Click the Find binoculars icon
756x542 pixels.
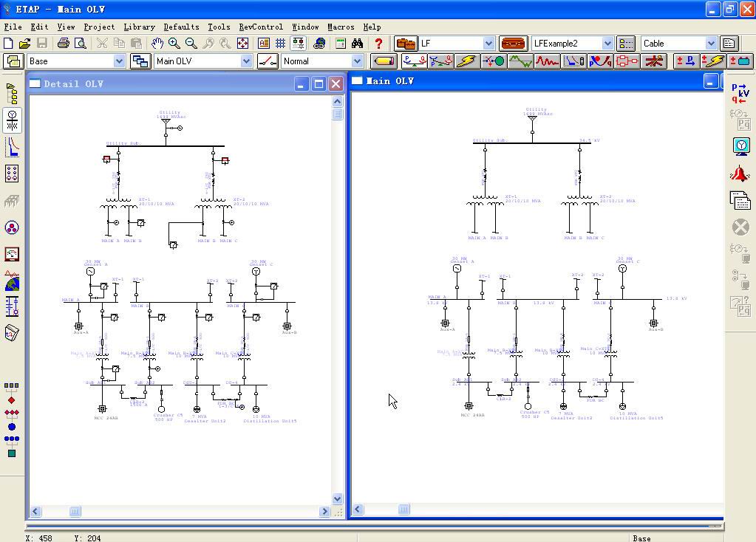pyautogui.click(x=357, y=44)
